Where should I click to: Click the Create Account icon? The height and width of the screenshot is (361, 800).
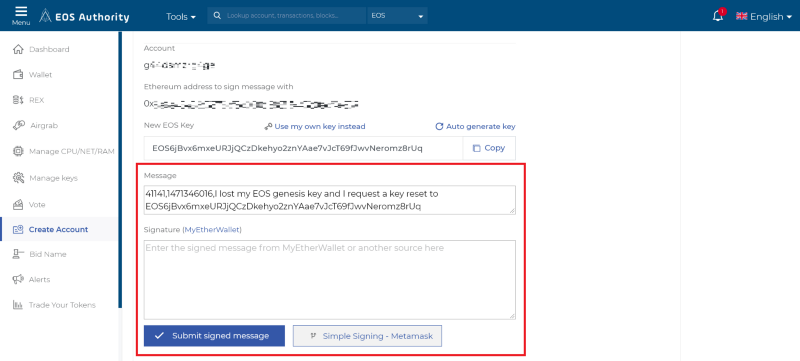coord(18,229)
